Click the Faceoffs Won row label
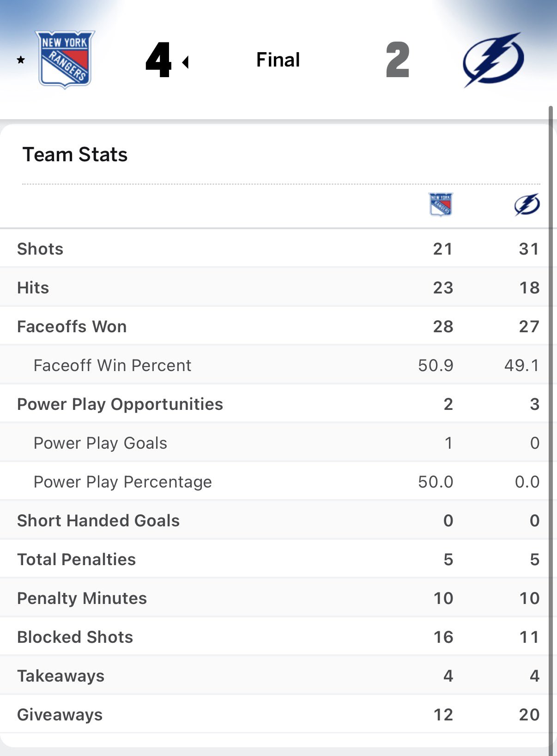 point(72,327)
